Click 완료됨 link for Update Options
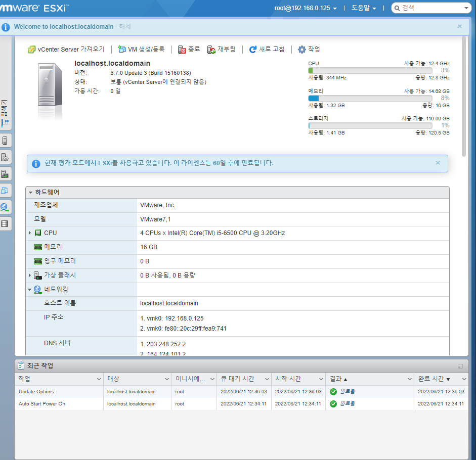The height and width of the screenshot is (460, 476). (348, 391)
